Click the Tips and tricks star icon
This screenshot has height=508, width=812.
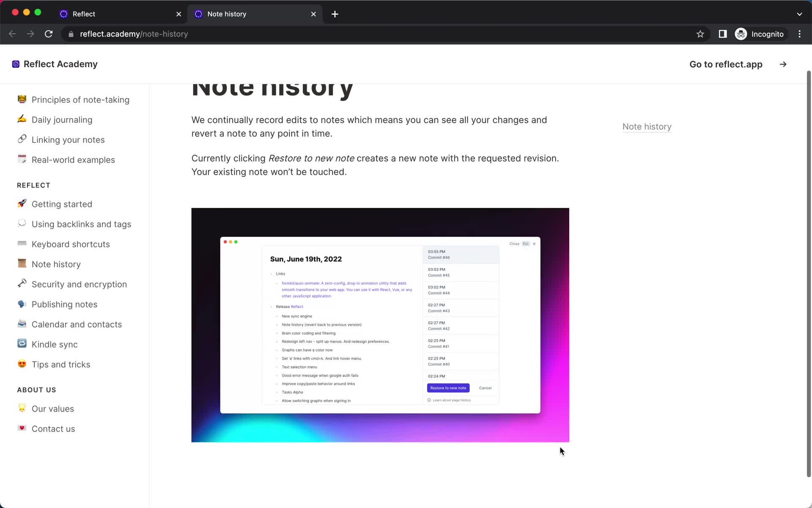[22, 364]
